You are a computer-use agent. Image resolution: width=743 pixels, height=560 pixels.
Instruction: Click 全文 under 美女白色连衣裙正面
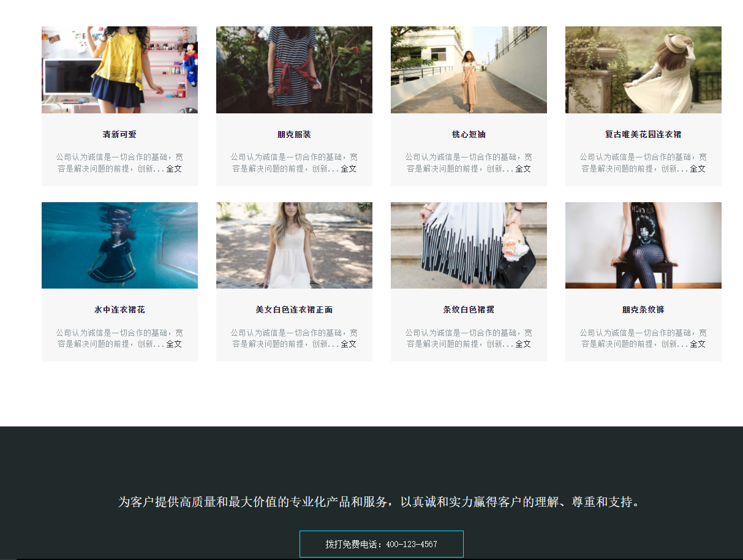(349, 344)
